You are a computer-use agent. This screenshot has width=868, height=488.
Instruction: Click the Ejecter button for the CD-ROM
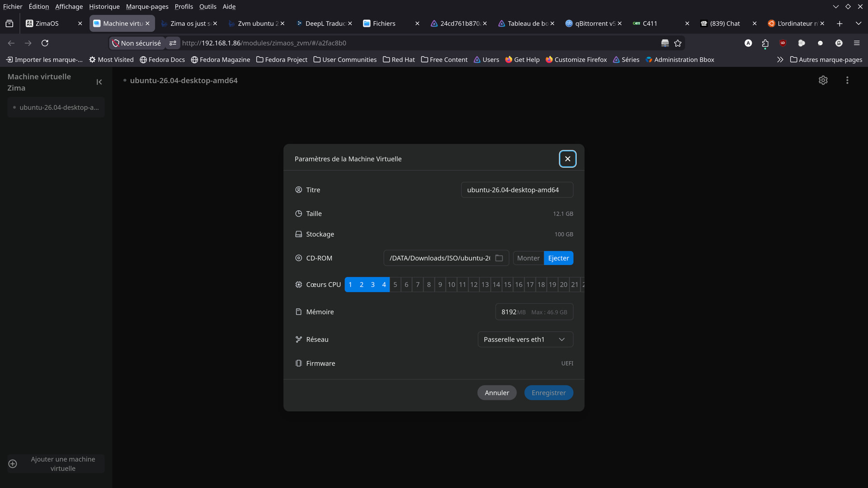point(558,258)
